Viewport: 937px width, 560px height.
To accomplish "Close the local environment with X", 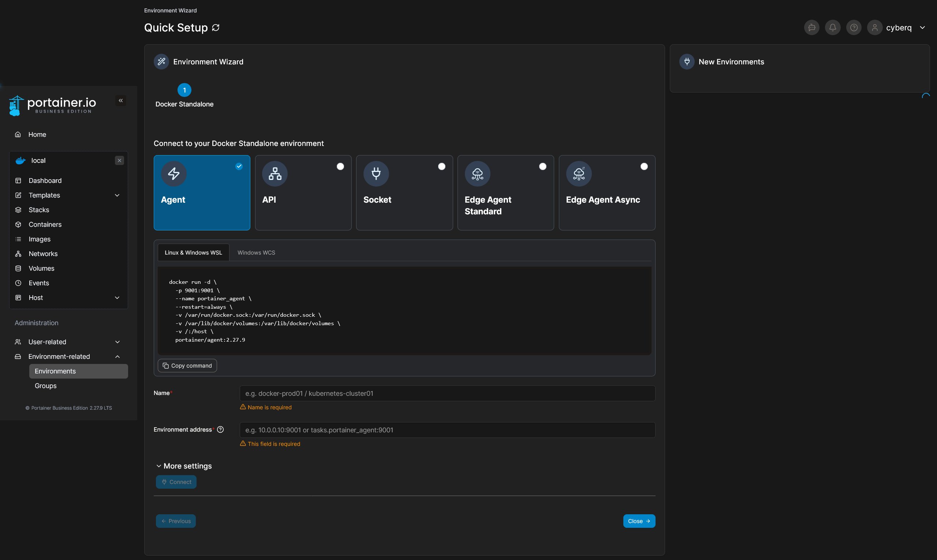I will coord(119,160).
